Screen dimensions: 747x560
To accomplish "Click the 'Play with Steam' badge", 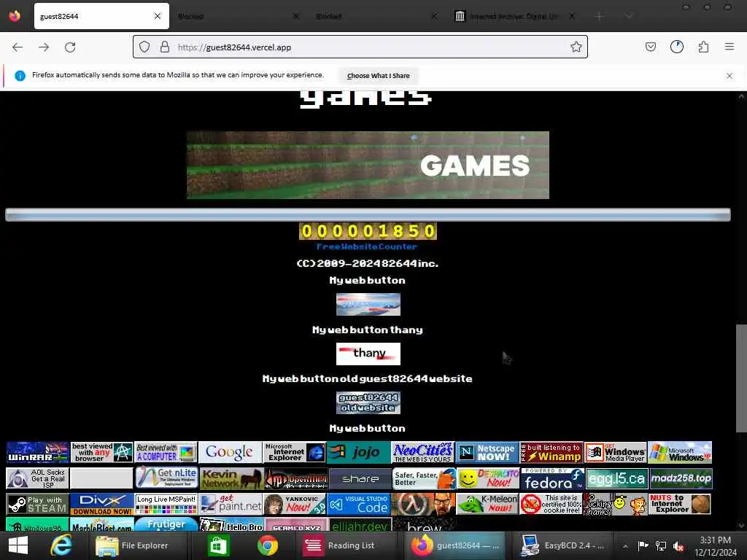I will point(38,504).
